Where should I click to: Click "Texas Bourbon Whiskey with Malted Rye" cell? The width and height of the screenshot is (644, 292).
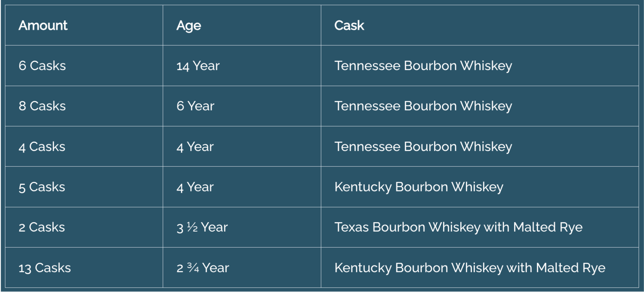tap(458, 227)
